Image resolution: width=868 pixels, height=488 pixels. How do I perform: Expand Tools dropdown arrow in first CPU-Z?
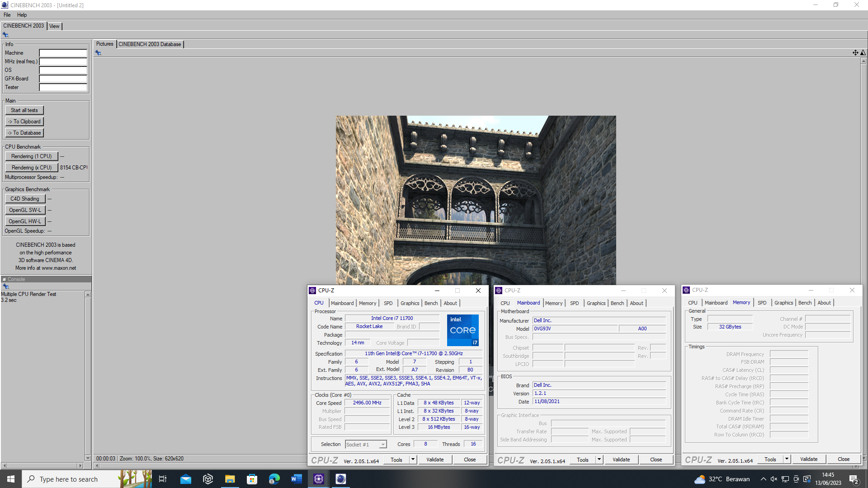pos(413,460)
